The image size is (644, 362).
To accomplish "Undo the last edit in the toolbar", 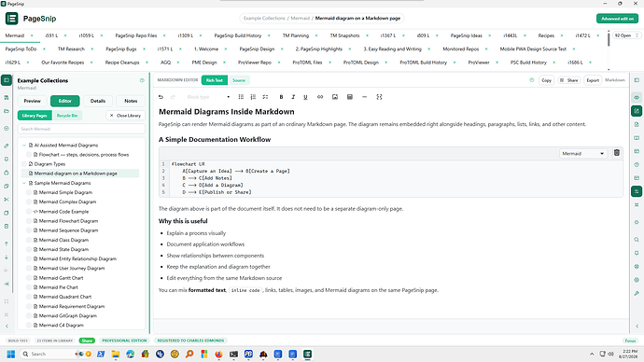I will (x=161, y=97).
